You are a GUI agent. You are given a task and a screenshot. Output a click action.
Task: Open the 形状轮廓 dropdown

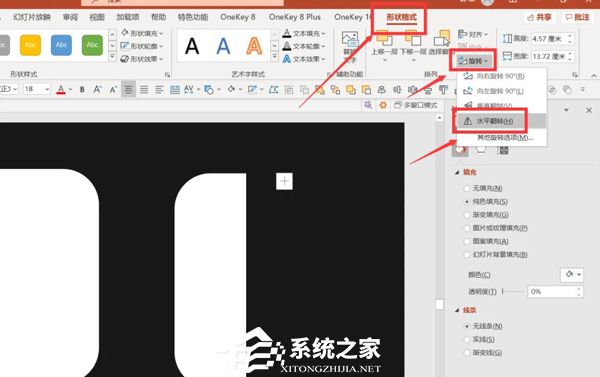coord(142,46)
